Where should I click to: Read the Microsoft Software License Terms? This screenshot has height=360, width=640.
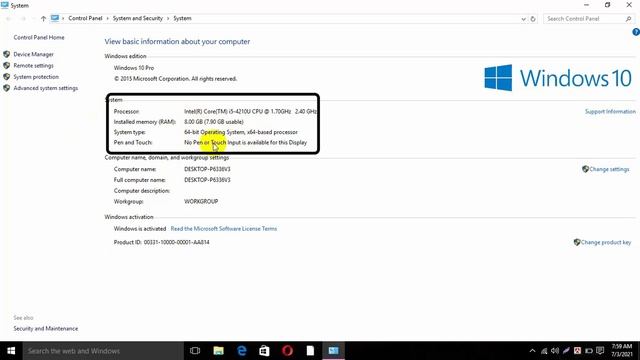pos(224,229)
